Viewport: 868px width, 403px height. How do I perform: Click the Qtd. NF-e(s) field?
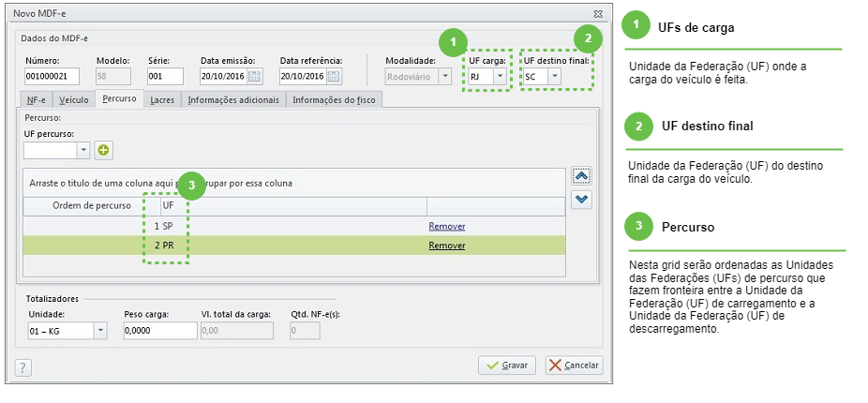(305, 331)
